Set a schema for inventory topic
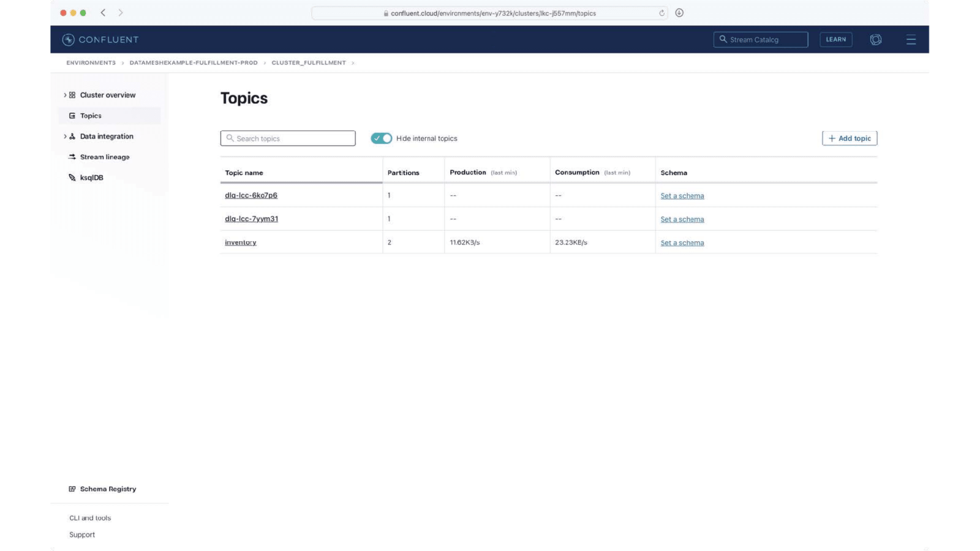980x551 pixels. 682,243
